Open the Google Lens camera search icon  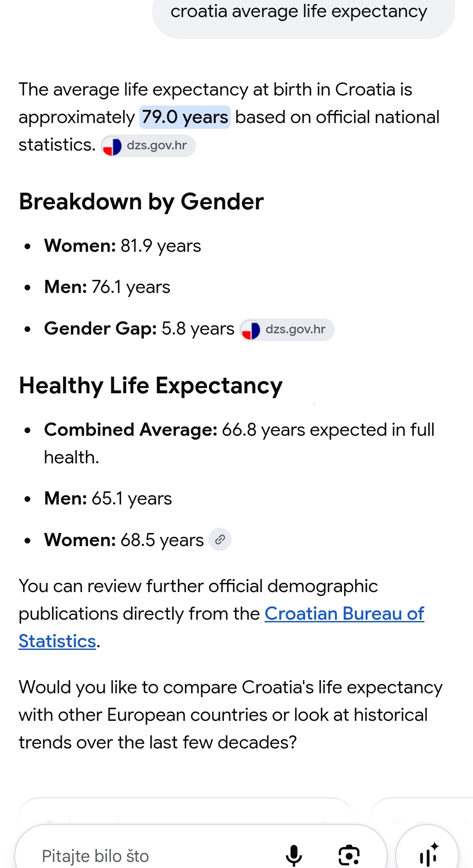(x=349, y=855)
